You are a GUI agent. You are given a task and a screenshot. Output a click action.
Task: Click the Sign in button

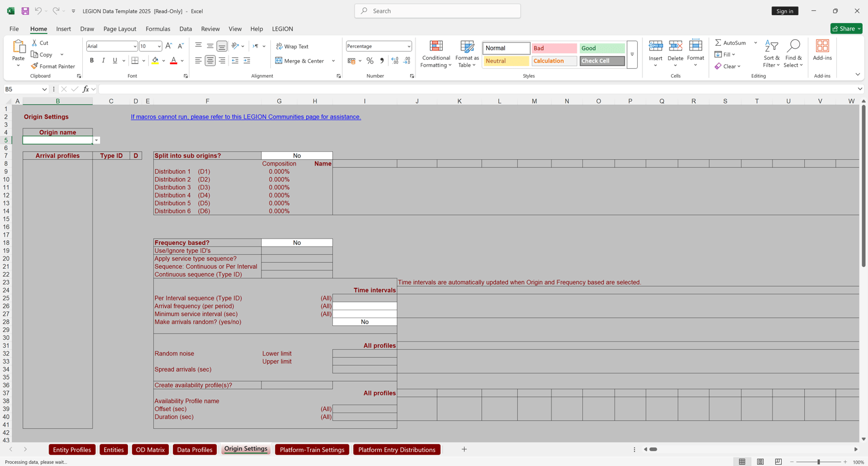pyautogui.click(x=785, y=11)
